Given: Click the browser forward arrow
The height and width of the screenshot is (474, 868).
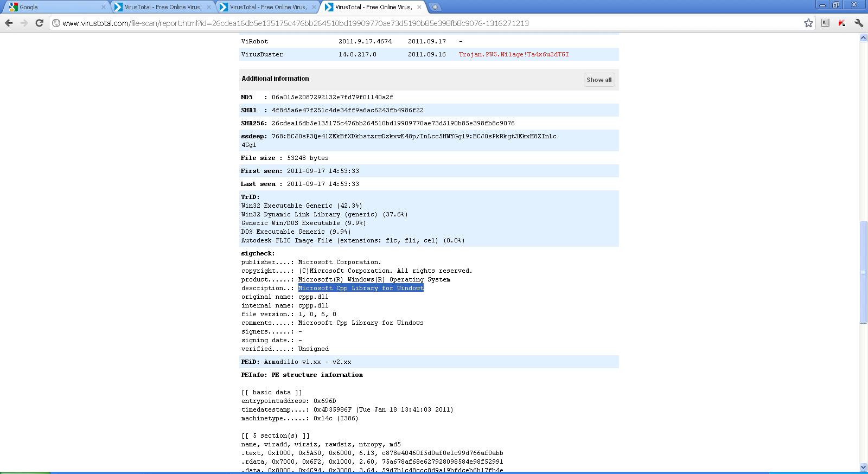Looking at the screenshot, I should (x=24, y=23).
